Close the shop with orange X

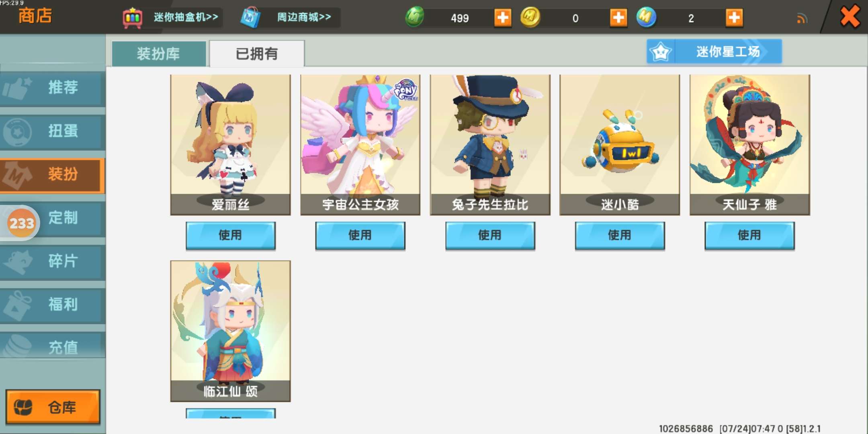(x=850, y=17)
